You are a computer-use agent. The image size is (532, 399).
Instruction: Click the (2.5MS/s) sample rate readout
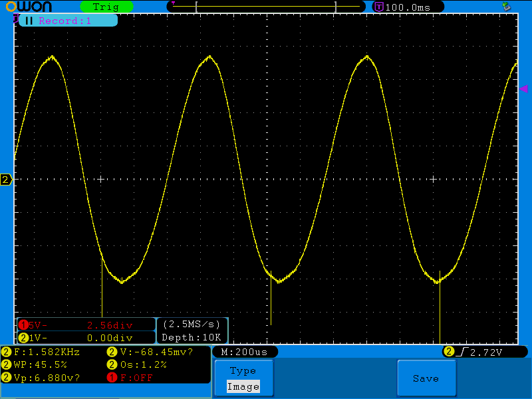click(192, 325)
